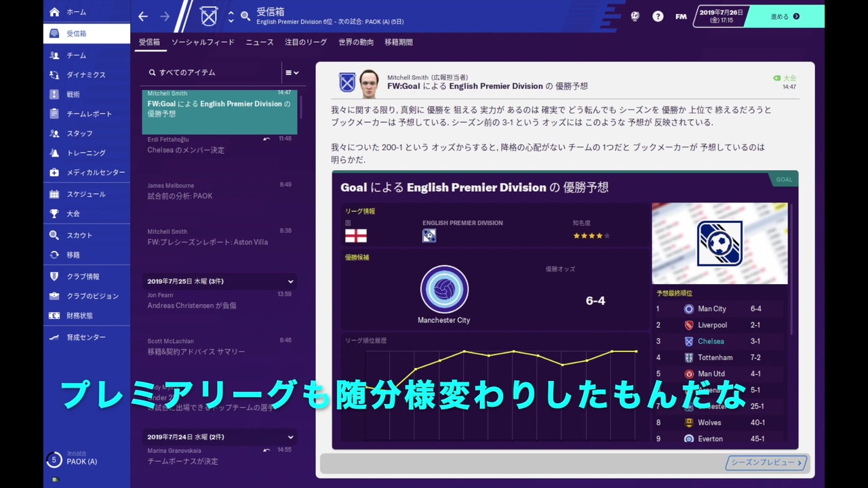
Task: Open the help question mark icon
Action: coord(658,16)
